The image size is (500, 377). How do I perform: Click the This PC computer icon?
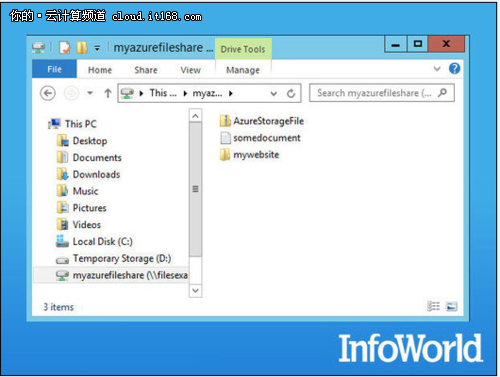(x=54, y=124)
